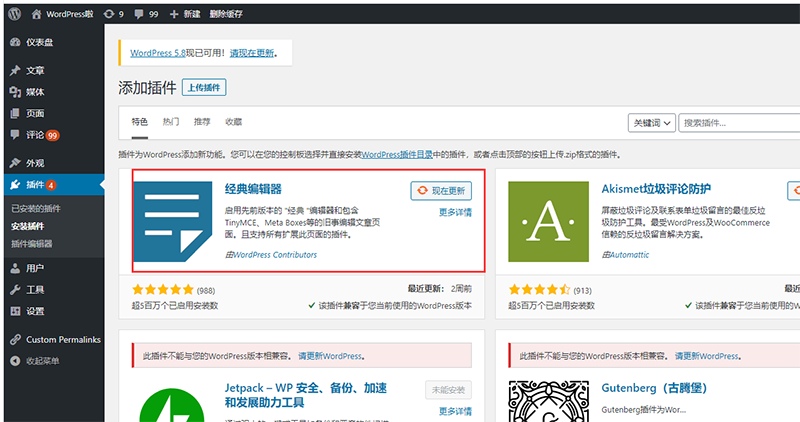Open the 关键词 search type dropdown
This screenshot has height=422, width=800.
pos(652,123)
